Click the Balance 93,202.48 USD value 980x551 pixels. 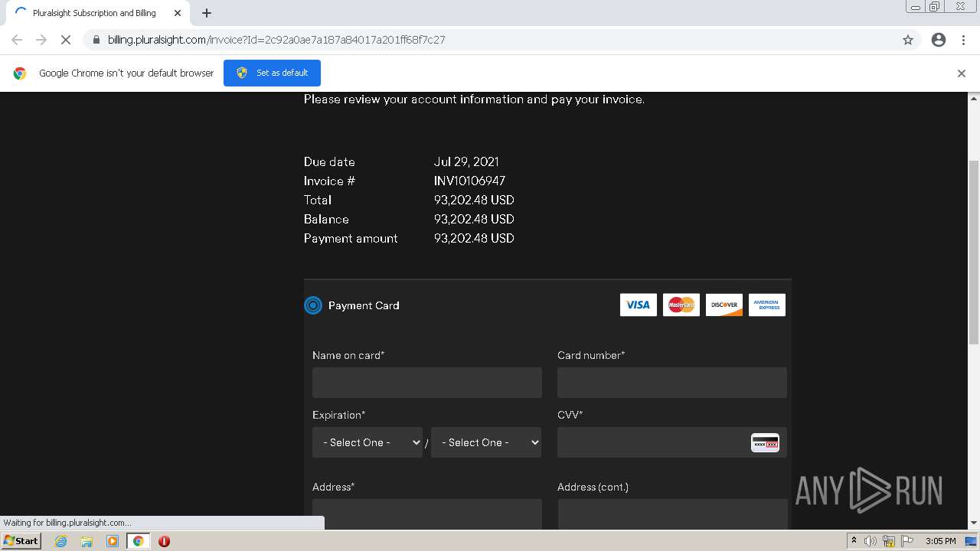click(474, 219)
